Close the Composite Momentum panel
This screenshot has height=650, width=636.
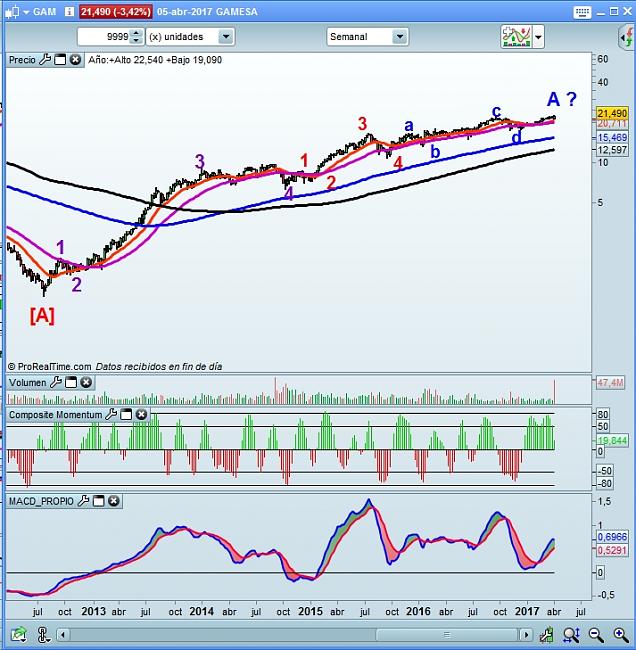click(x=141, y=414)
